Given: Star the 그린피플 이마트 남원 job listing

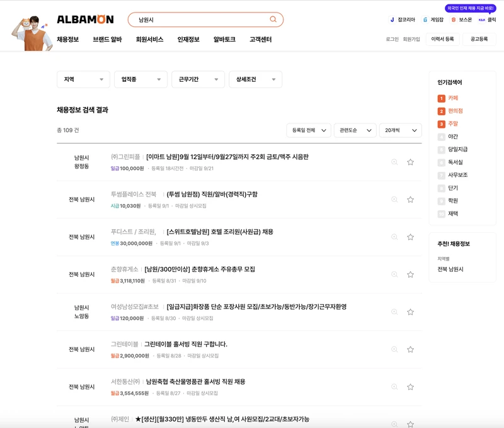Looking at the screenshot, I should 411,162.
